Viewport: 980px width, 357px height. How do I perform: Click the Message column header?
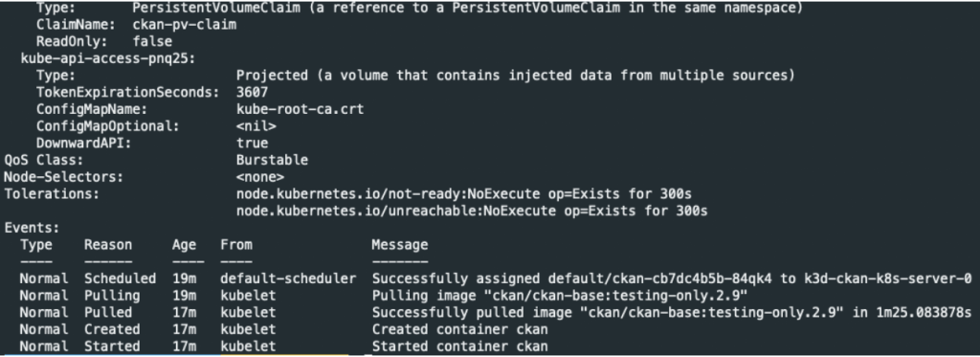click(400, 244)
